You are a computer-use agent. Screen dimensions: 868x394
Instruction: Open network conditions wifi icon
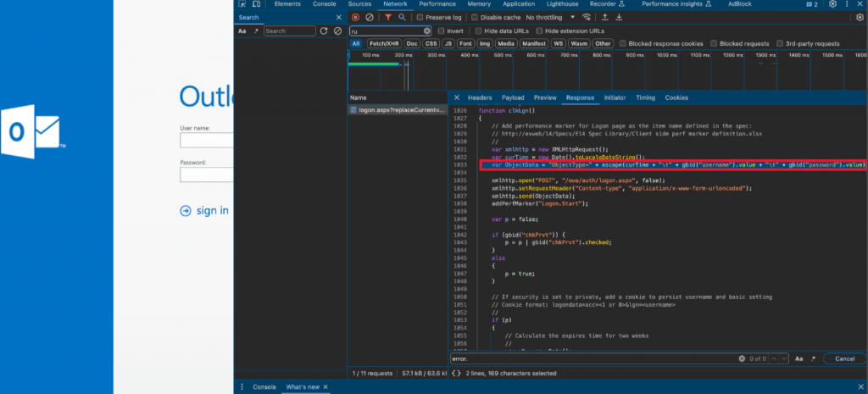tap(587, 18)
